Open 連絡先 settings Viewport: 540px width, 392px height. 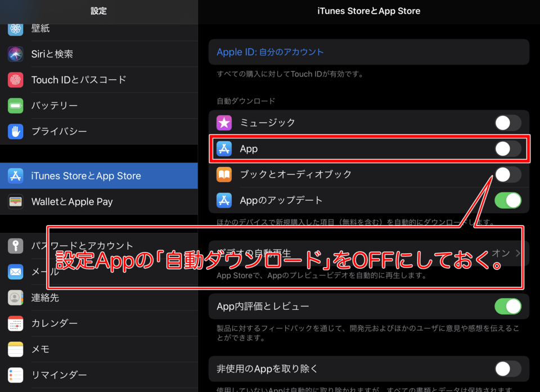[x=99, y=298]
